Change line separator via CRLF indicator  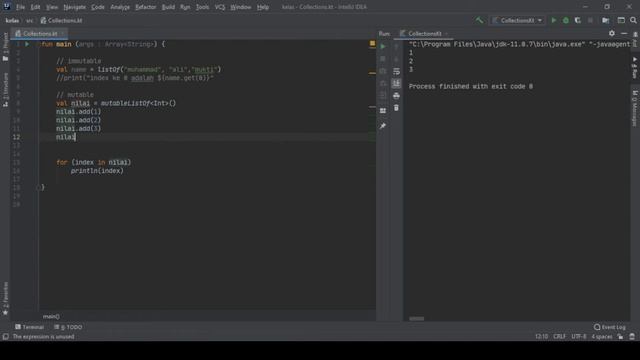(x=559, y=337)
